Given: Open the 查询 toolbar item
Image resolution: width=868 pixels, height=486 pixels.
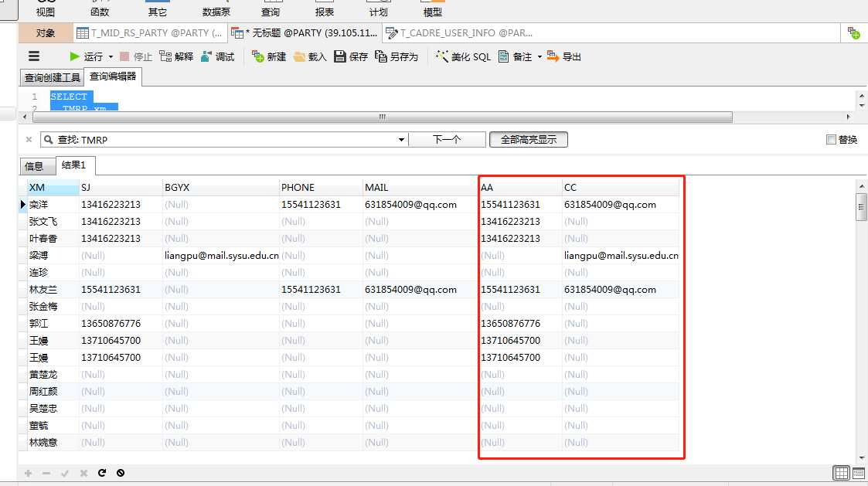Looking at the screenshot, I should (x=271, y=10).
